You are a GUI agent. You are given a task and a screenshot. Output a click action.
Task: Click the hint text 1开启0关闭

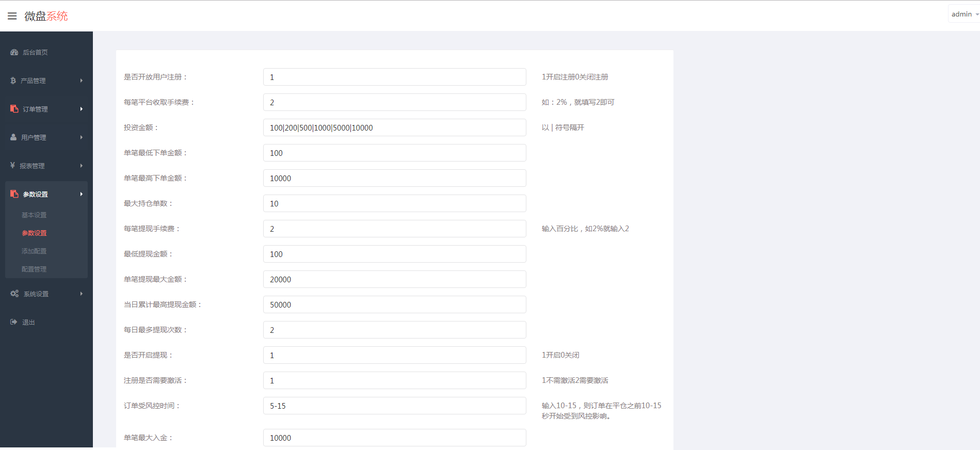coord(560,355)
